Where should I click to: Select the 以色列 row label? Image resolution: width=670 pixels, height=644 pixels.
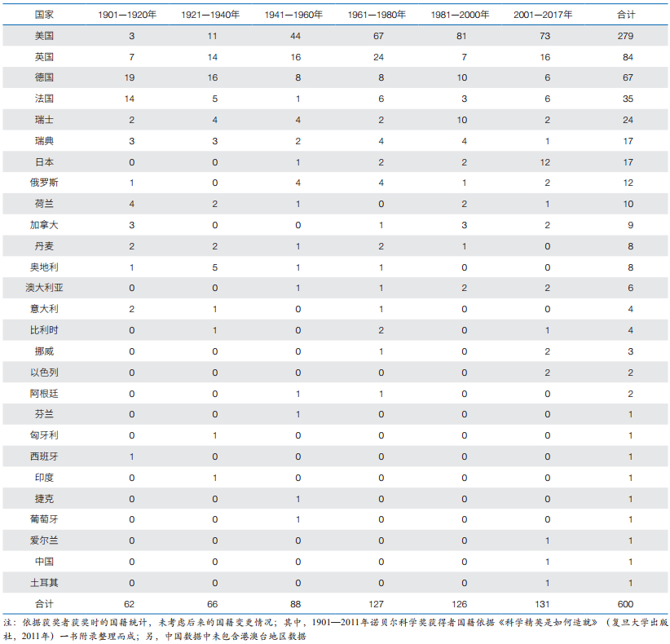pos(44,373)
